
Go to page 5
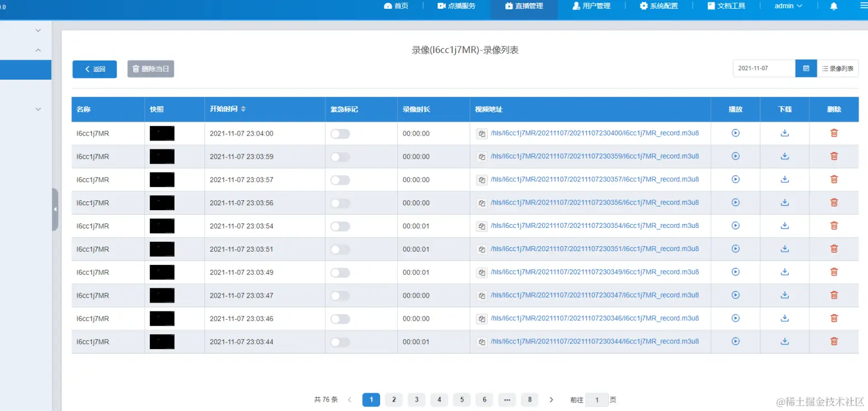tap(462, 399)
